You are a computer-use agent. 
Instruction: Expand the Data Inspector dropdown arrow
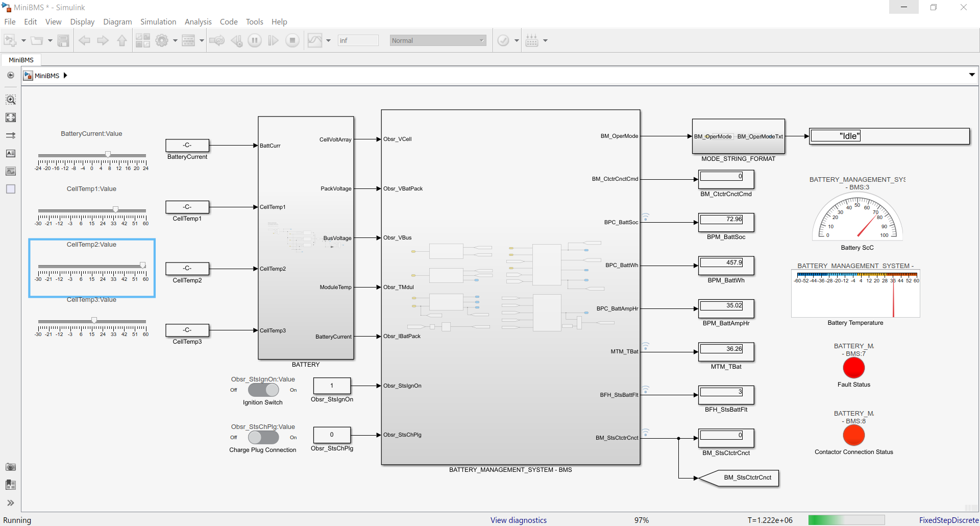(328, 40)
